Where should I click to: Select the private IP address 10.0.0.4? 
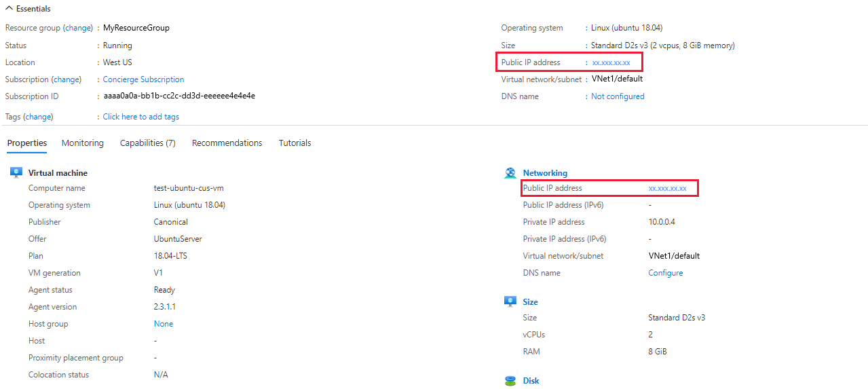coord(662,222)
